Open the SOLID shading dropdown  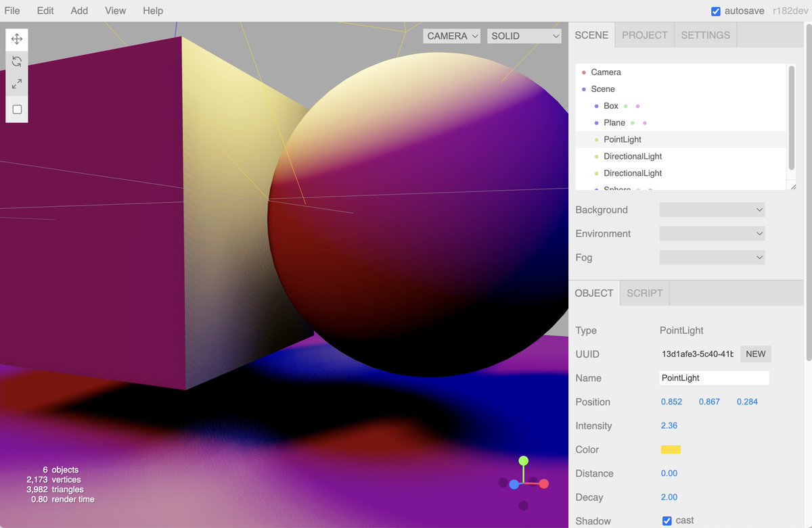point(524,35)
